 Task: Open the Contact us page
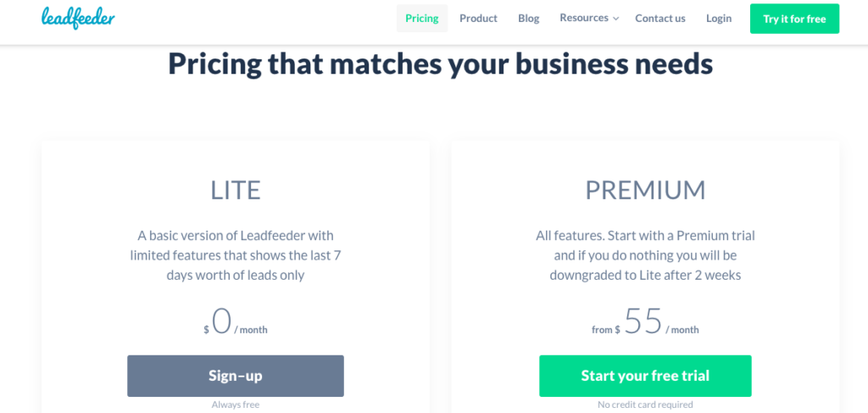659,19
